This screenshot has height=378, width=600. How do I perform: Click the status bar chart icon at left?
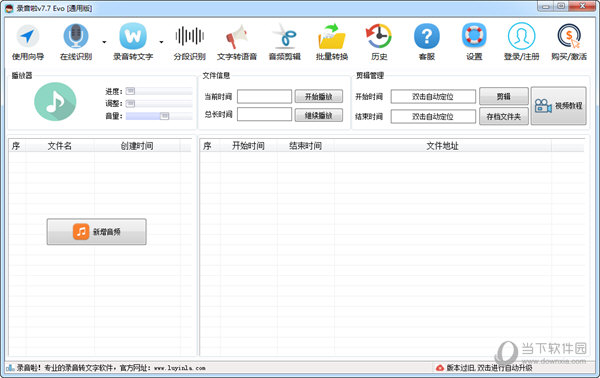(x=10, y=368)
